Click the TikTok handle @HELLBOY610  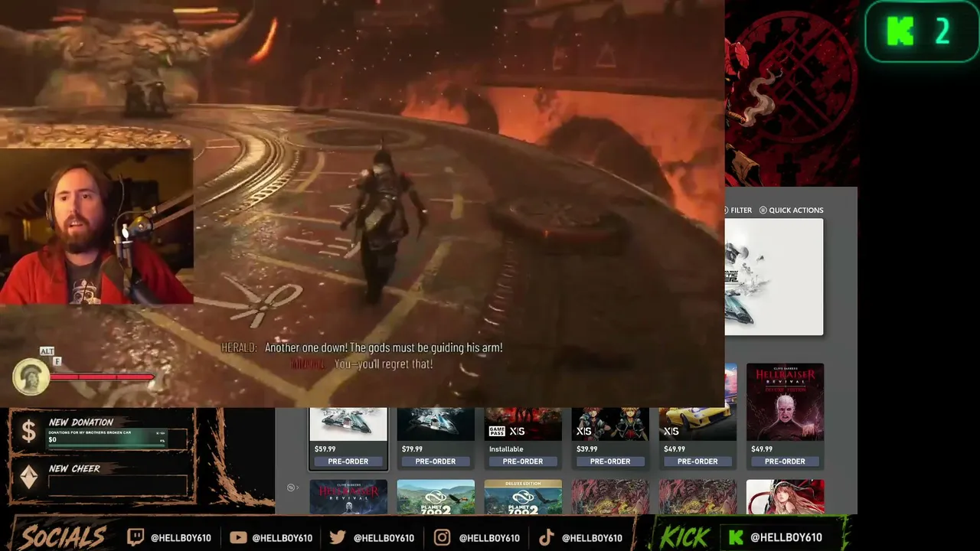tap(593, 538)
